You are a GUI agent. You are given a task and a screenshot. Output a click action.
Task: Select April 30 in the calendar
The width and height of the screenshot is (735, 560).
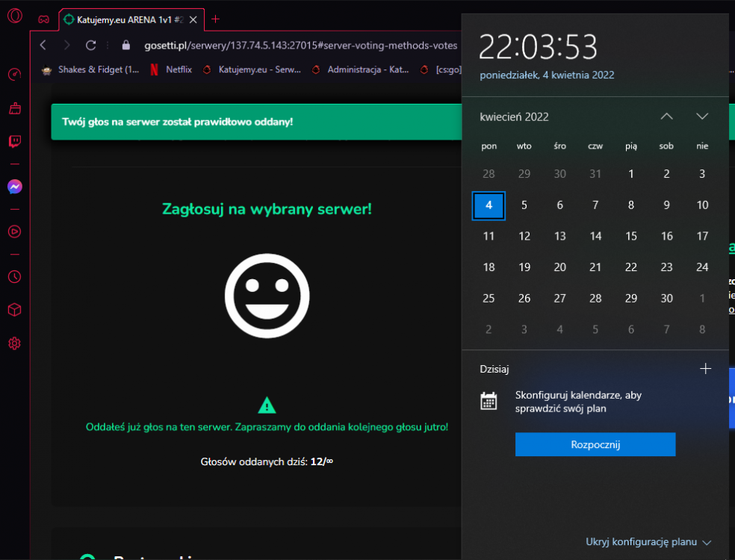[x=666, y=299]
